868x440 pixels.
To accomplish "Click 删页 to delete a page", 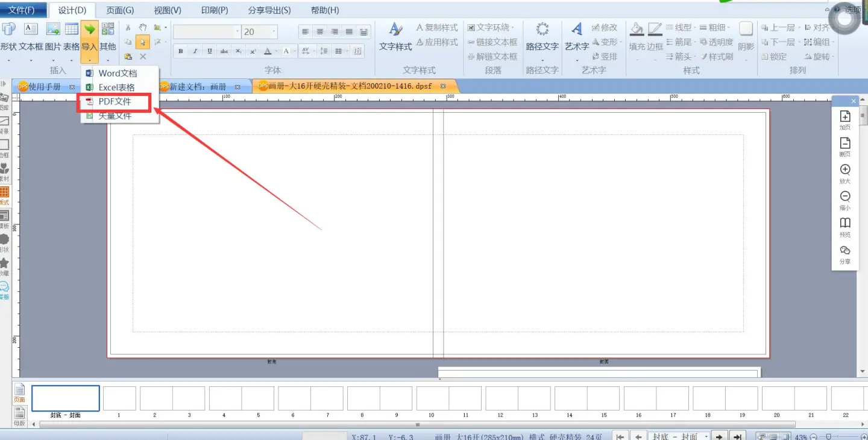I will pyautogui.click(x=845, y=147).
